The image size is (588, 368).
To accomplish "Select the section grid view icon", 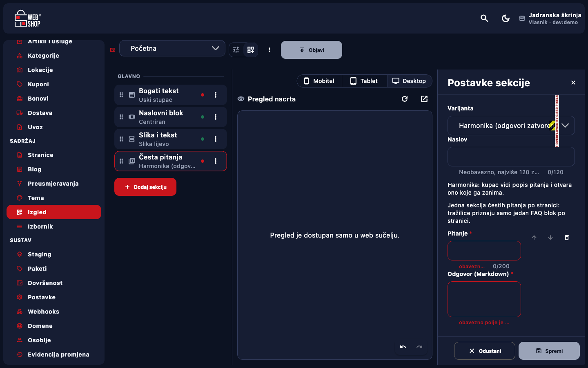I will (x=251, y=50).
